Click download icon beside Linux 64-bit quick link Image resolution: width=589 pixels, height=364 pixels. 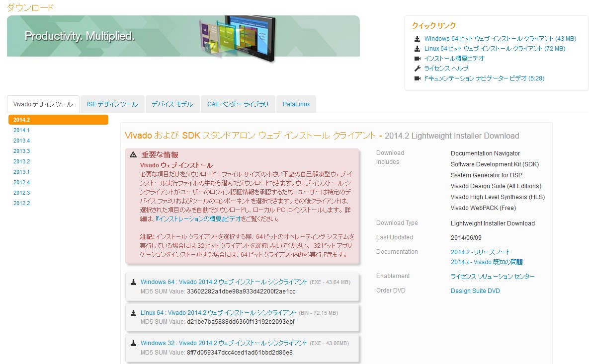[417, 49]
